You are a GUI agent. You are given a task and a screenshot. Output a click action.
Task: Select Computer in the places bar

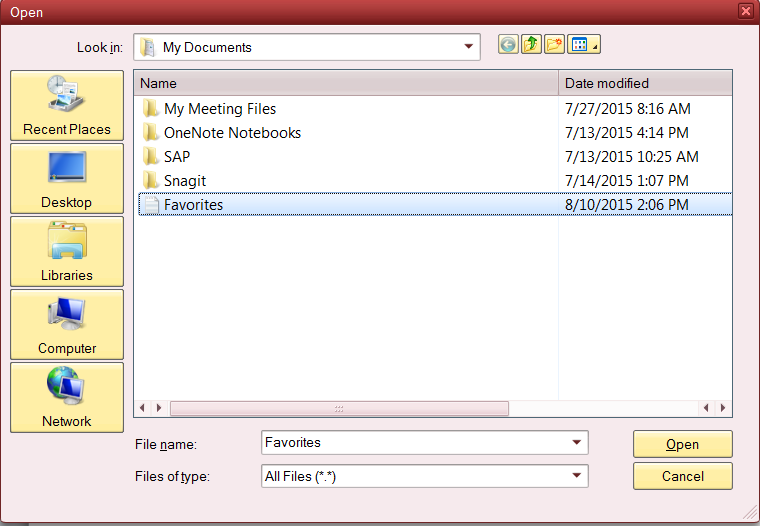[x=67, y=324]
